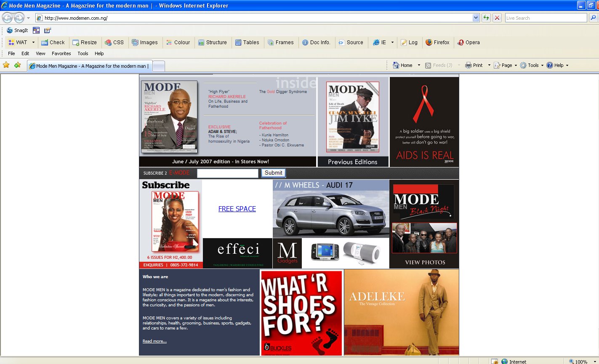Viewport: 599px width, 364px height.
Task: Refresh the page with green arrows icon
Action: pyautogui.click(x=486, y=18)
